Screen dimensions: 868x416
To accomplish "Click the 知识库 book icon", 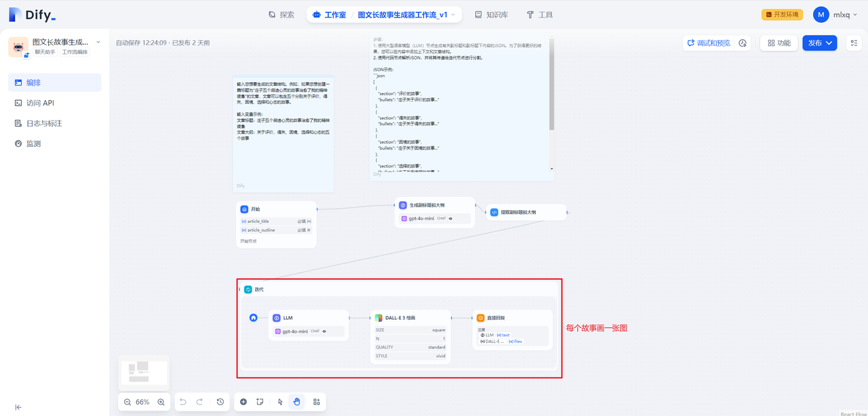I will [x=478, y=14].
